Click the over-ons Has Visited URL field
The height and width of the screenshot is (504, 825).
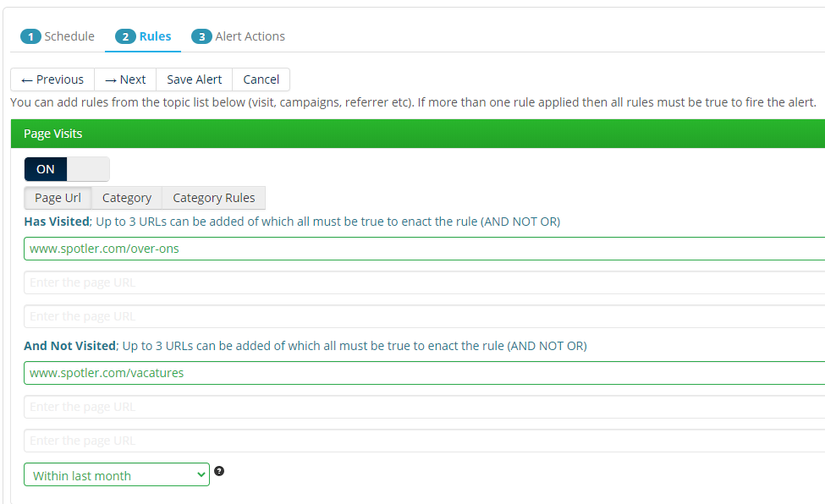(x=423, y=249)
